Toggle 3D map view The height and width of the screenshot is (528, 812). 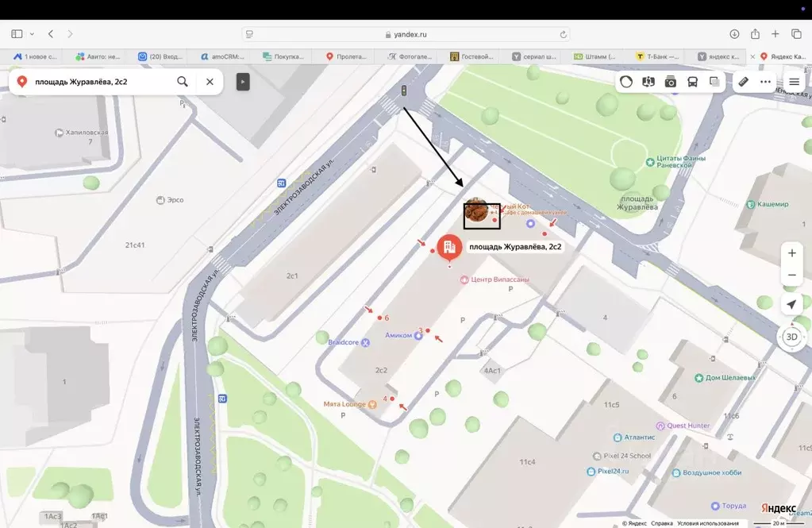point(792,337)
